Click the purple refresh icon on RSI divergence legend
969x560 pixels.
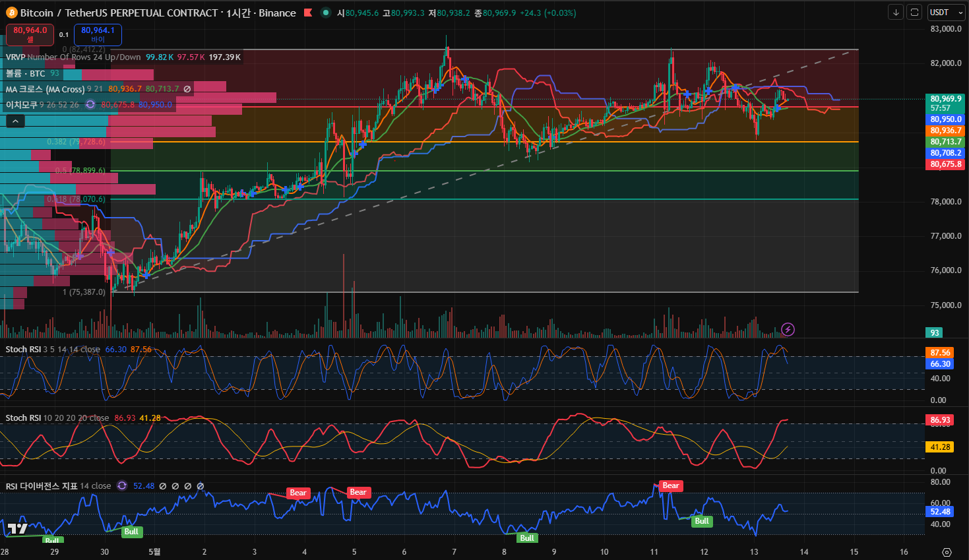click(x=122, y=486)
